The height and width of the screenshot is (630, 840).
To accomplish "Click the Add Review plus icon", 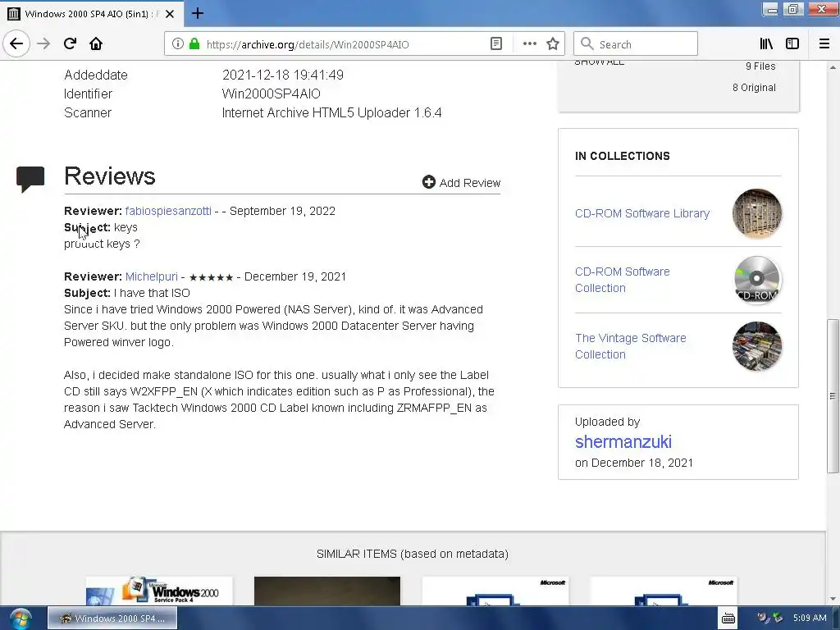I will click(x=428, y=182).
